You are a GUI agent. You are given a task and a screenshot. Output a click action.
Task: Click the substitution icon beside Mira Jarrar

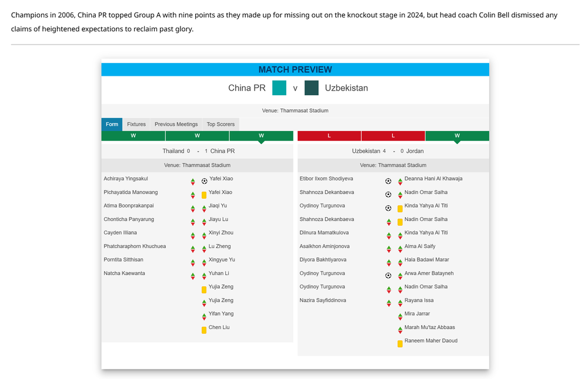coord(400,316)
